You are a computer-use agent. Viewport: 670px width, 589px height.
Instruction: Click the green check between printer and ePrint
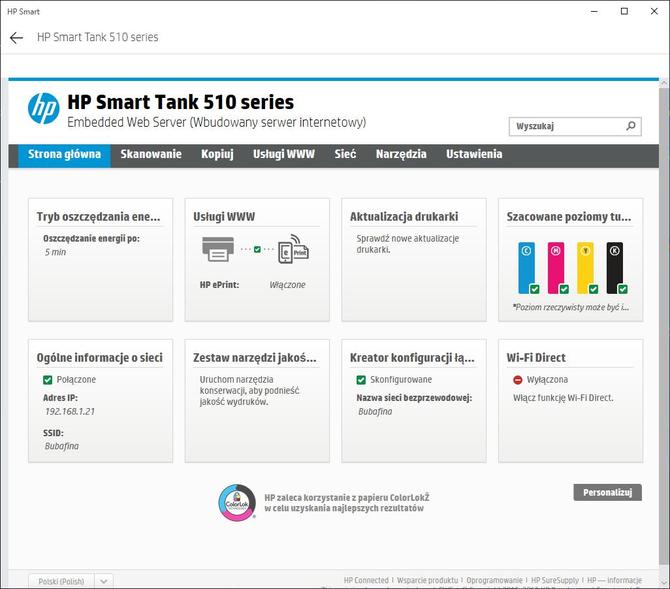point(257,249)
